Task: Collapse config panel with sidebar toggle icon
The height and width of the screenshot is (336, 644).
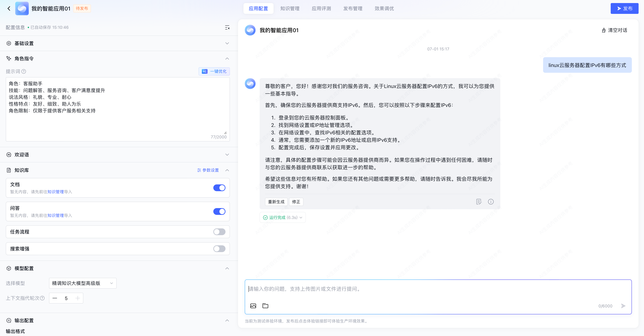Action: click(227, 28)
